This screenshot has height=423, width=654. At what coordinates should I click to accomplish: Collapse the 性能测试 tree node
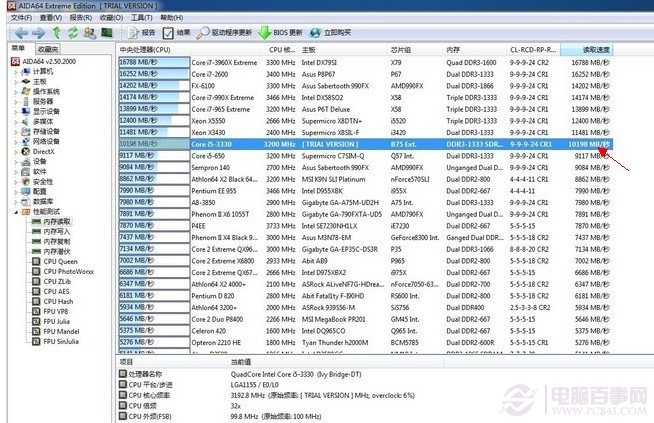point(16,212)
